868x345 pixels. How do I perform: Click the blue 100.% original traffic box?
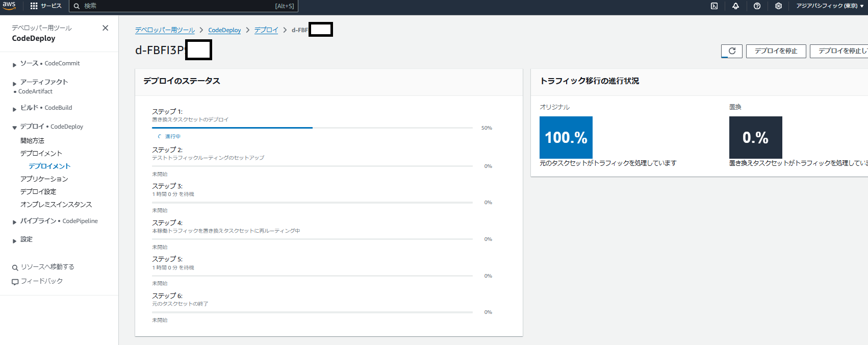[x=566, y=137]
